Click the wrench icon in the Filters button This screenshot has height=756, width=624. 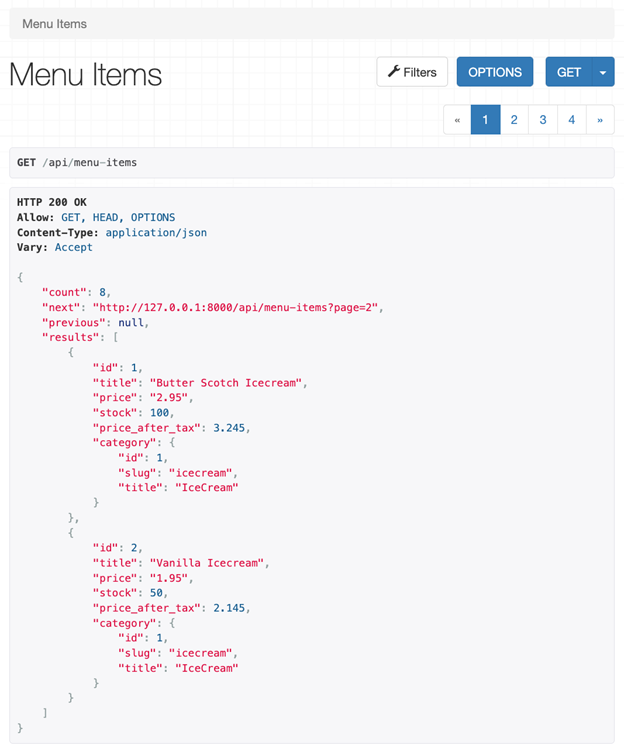point(394,72)
